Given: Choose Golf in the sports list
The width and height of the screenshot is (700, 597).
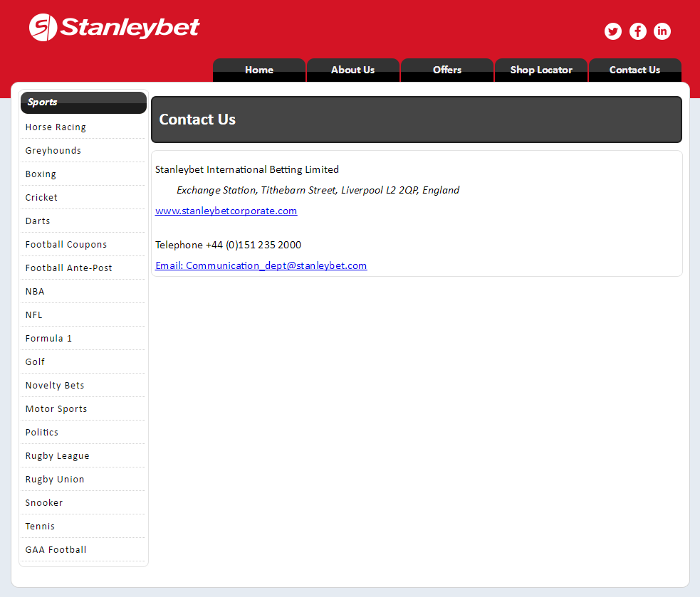Looking at the screenshot, I should [83, 362].
